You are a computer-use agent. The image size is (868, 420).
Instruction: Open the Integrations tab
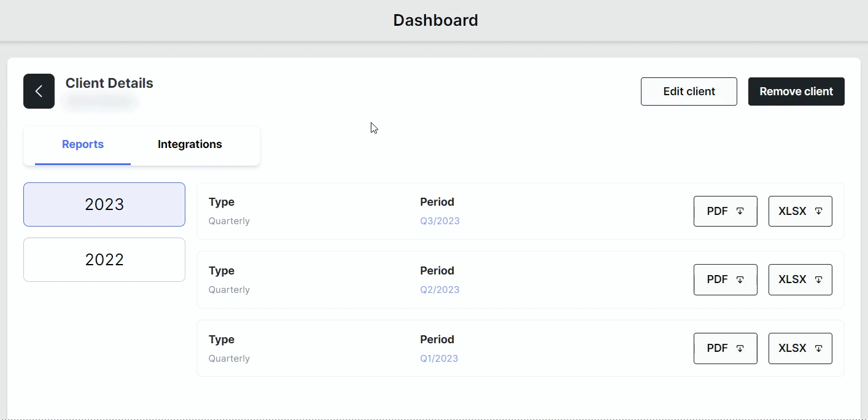(x=190, y=145)
